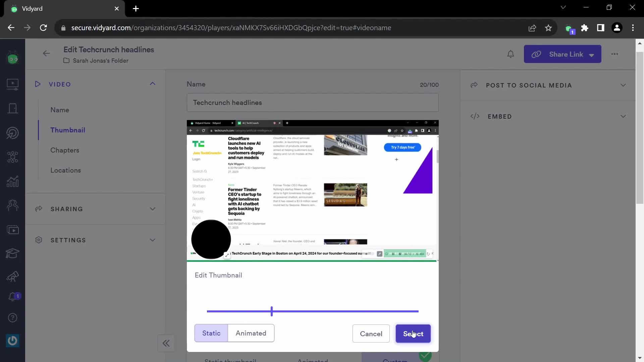This screenshot has width=644, height=362.
Task: Open the Share Link dropdown
Action: pyautogui.click(x=562, y=54)
